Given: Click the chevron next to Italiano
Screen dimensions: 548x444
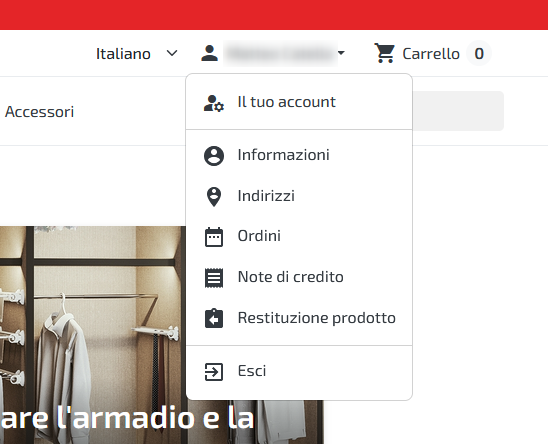Looking at the screenshot, I should (x=172, y=53).
